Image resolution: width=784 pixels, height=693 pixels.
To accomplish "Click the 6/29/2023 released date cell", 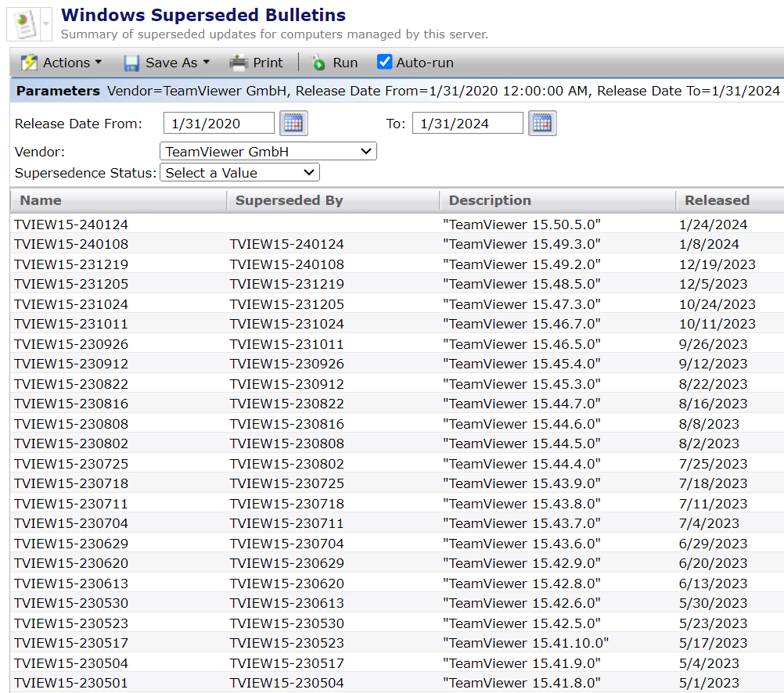I will 713,544.
